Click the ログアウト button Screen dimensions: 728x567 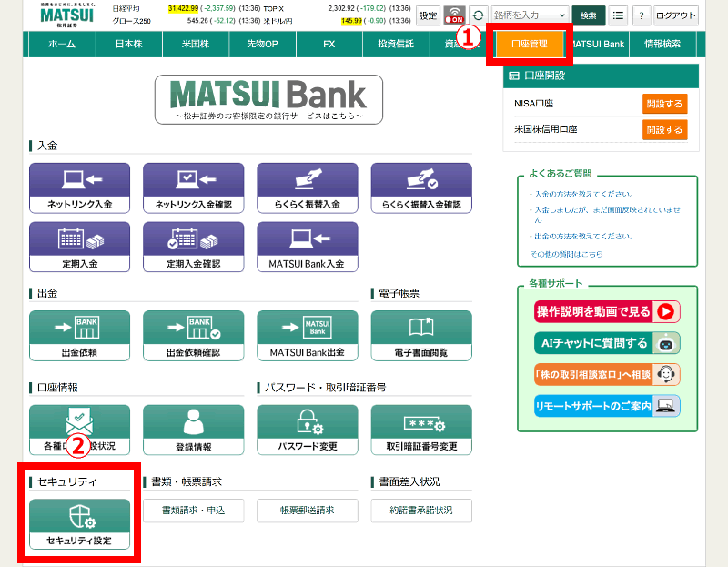pyautogui.click(x=675, y=15)
